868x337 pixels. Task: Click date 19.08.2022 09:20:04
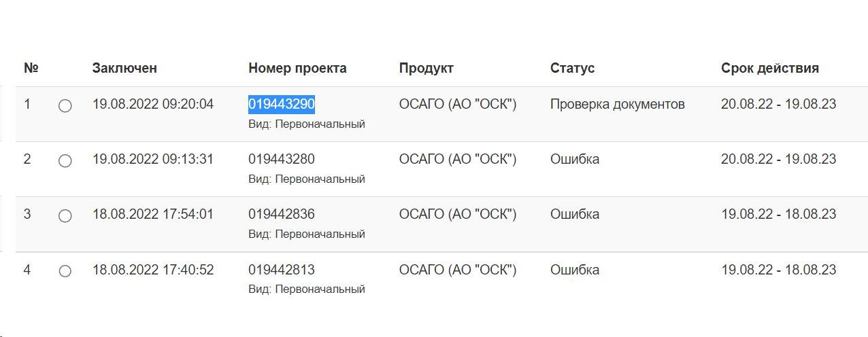coord(153,104)
